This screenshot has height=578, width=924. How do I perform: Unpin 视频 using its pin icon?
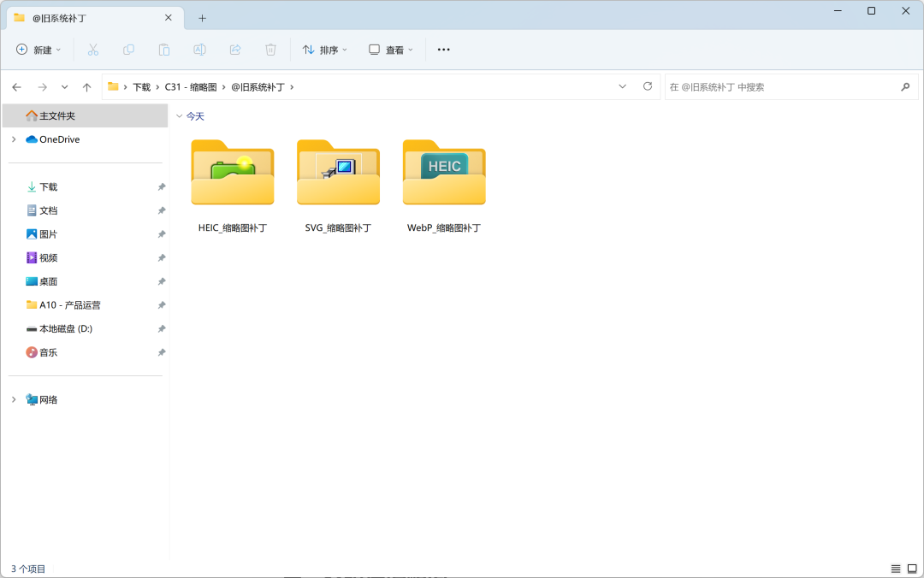pyautogui.click(x=162, y=257)
